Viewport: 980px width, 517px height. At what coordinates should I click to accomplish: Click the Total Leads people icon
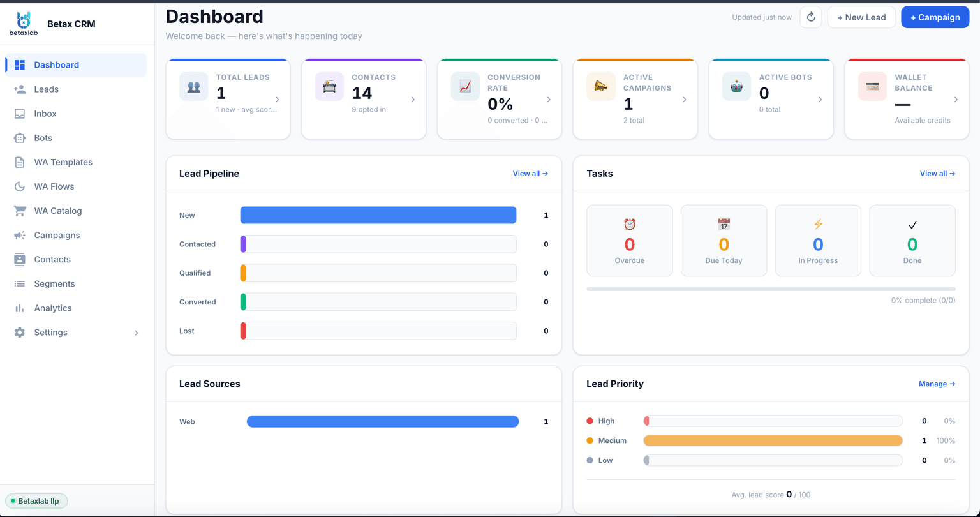click(194, 86)
